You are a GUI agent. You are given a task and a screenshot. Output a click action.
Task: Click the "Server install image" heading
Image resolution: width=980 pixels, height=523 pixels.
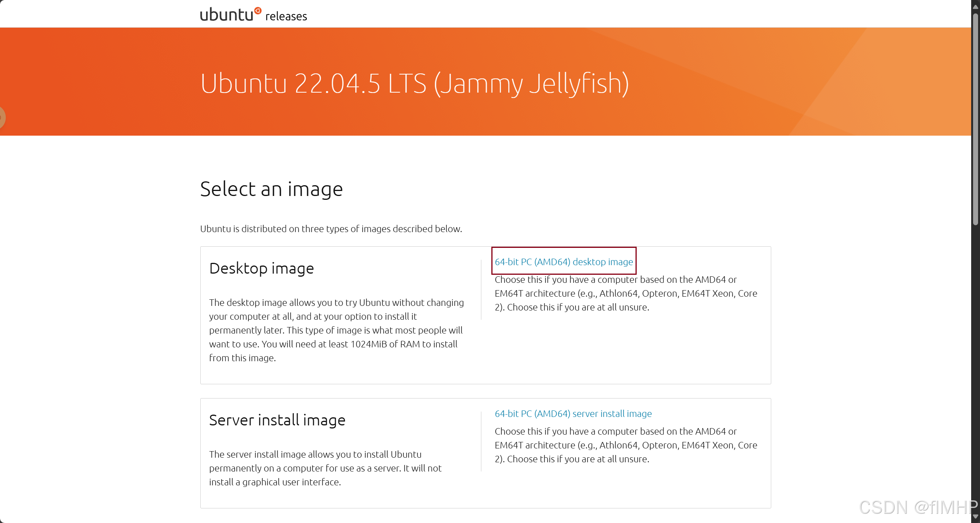pos(277,420)
